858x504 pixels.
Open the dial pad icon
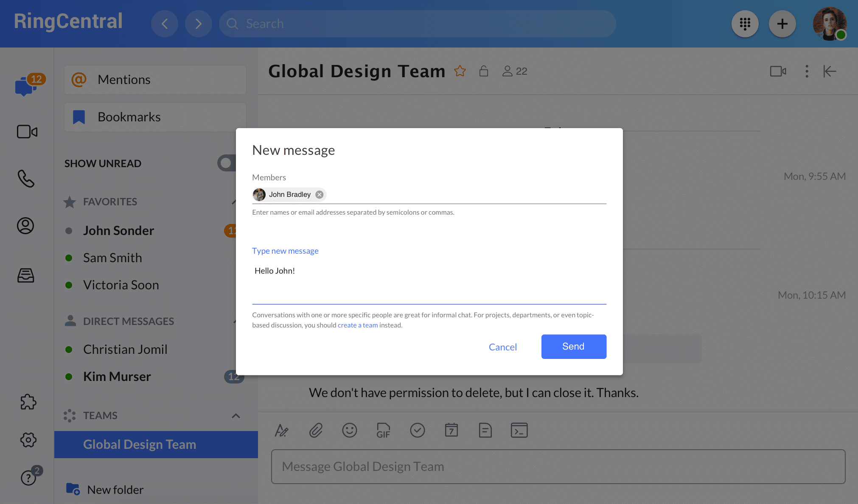tap(745, 24)
